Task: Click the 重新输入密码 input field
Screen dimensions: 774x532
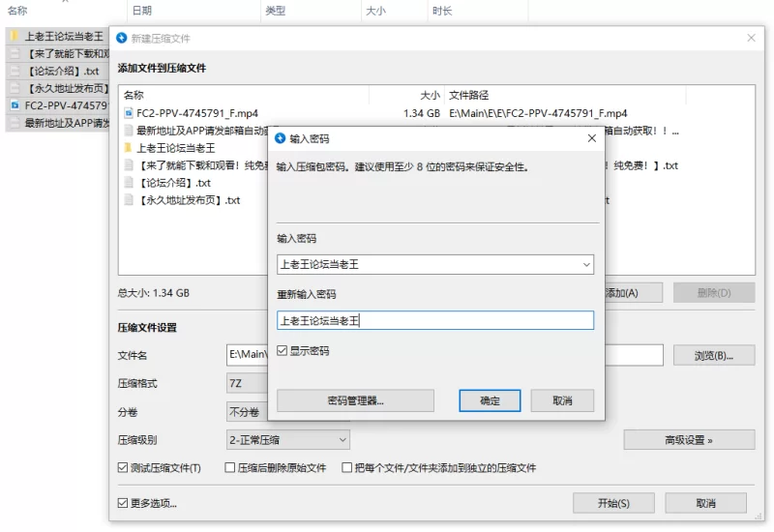Action: click(434, 320)
